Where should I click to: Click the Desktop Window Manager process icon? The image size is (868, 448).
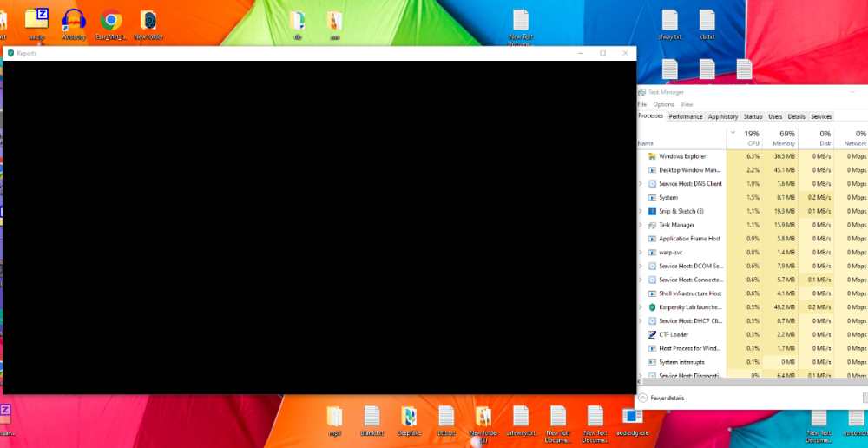[652, 170]
